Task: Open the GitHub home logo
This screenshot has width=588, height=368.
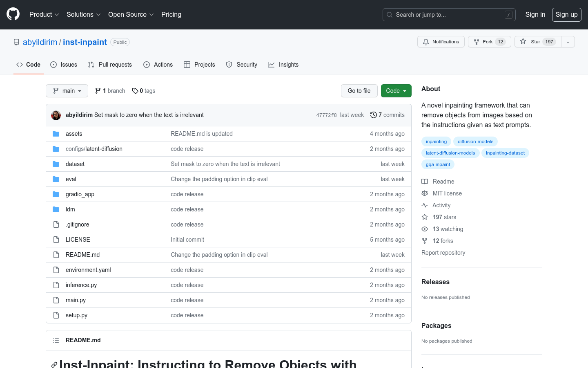Action: point(13,14)
